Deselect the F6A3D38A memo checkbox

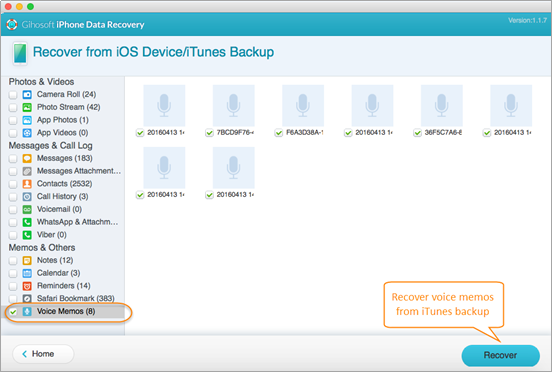point(279,133)
